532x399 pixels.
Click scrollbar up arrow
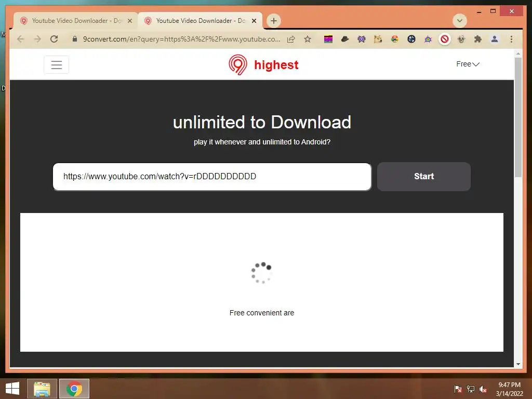tap(518, 54)
